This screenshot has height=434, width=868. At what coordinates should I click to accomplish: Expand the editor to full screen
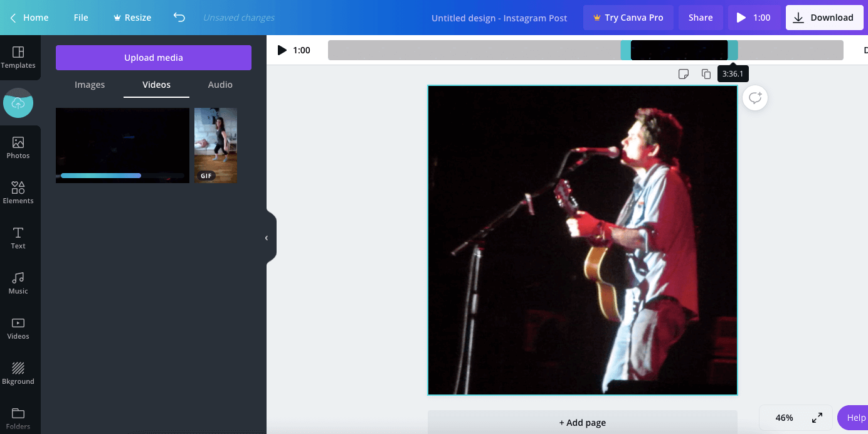pos(817,417)
